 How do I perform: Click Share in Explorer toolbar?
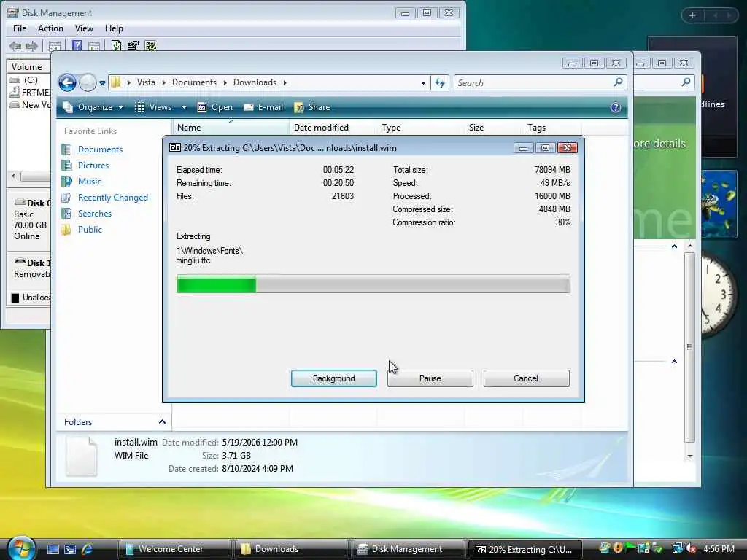pos(312,107)
